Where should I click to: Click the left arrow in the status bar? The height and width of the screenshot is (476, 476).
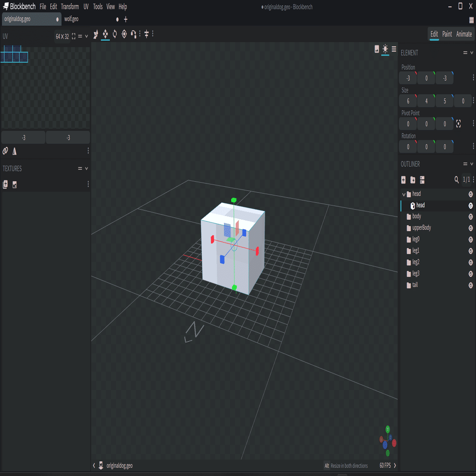pos(94,465)
